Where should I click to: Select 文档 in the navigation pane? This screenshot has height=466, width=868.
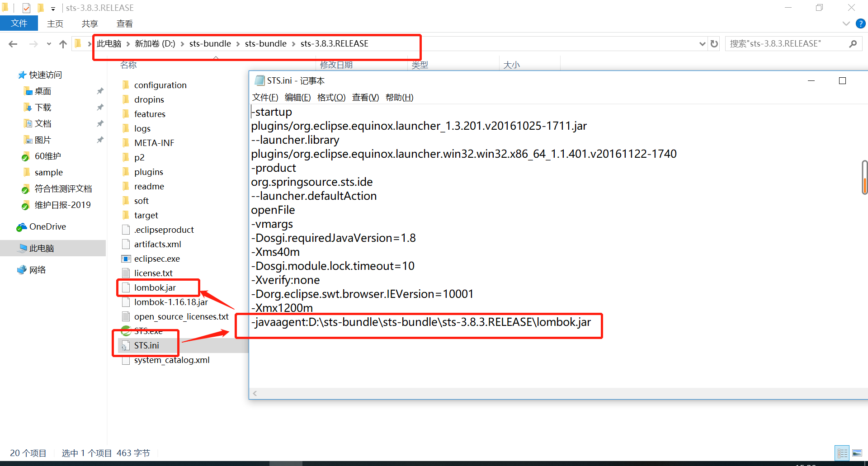(x=43, y=124)
